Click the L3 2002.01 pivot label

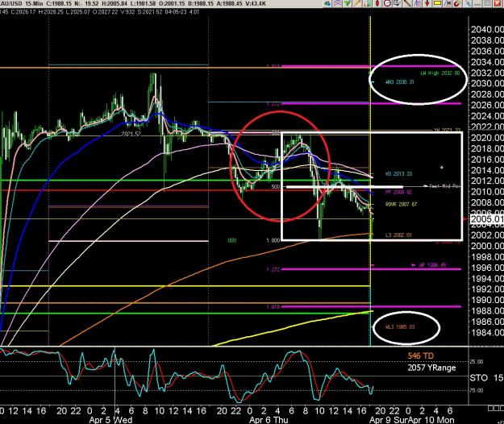pos(398,235)
